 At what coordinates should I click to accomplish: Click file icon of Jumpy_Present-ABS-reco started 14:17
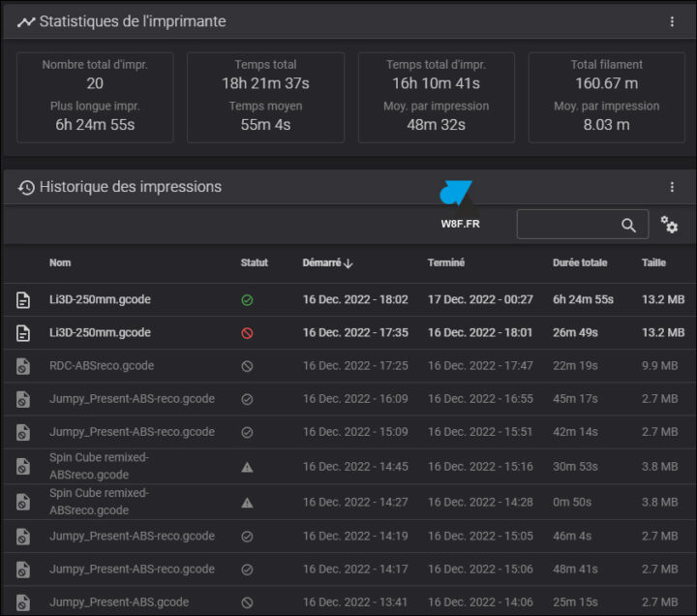point(23,570)
